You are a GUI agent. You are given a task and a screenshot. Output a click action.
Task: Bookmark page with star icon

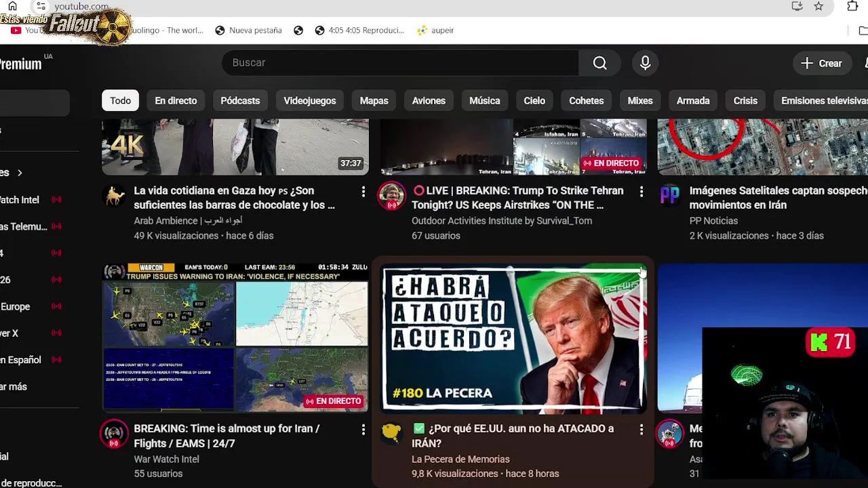[x=818, y=6]
